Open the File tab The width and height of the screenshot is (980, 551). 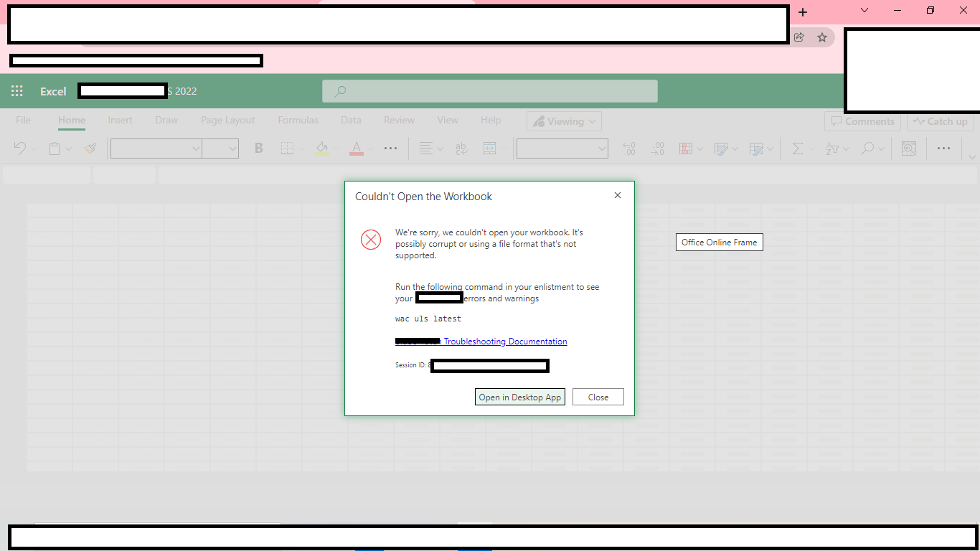point(24,121)
